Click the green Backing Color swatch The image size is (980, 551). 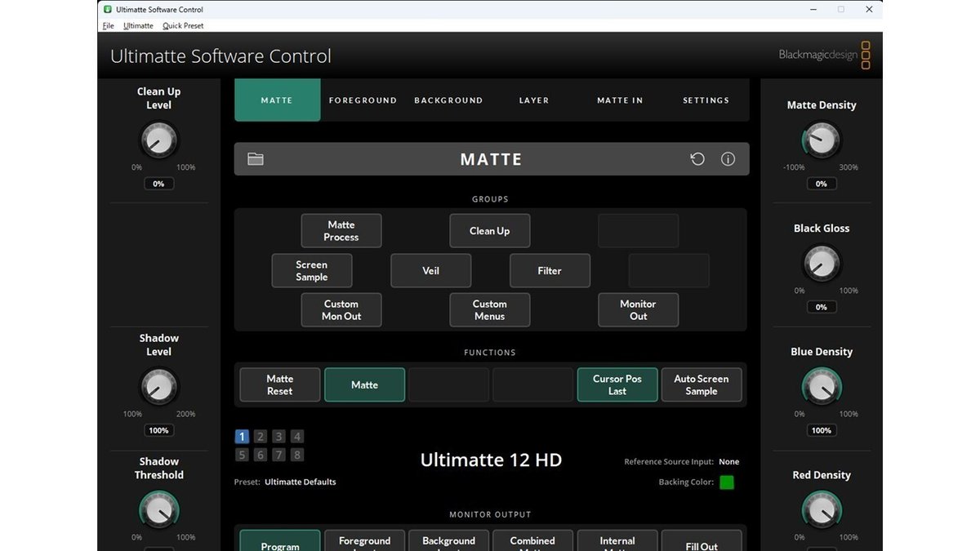click(727, 482)
